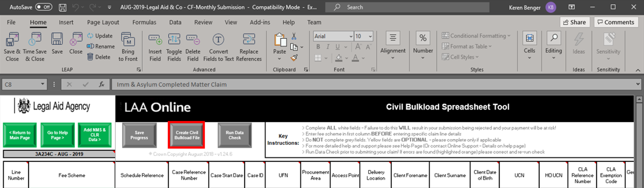The image size is (644, 188).
Task: Open the font name dropdown
Action: 351,36
